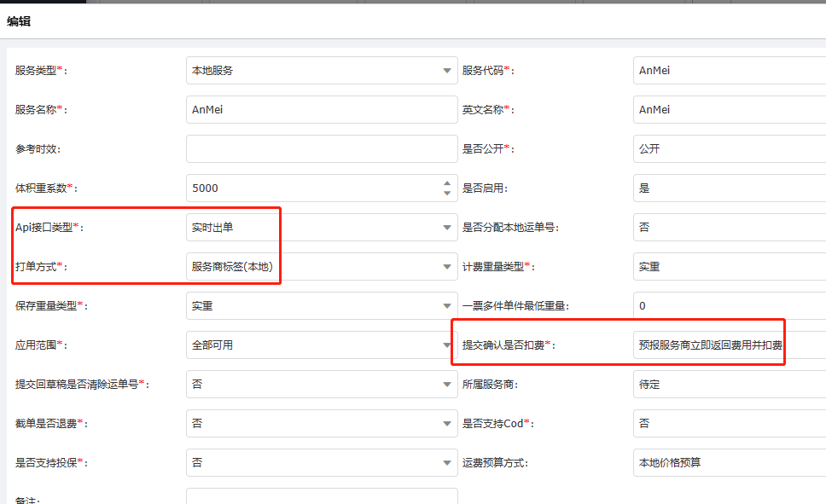Select the 是否公开 field
This screenshot has height=504, width=826.
730,149
